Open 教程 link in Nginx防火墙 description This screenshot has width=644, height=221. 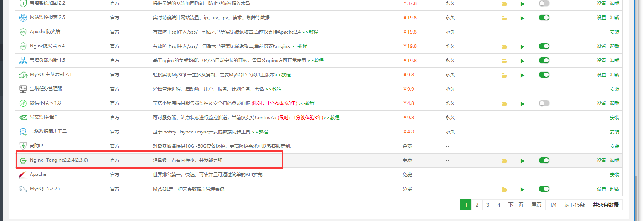pyautogui.click(x=300, y=46)
